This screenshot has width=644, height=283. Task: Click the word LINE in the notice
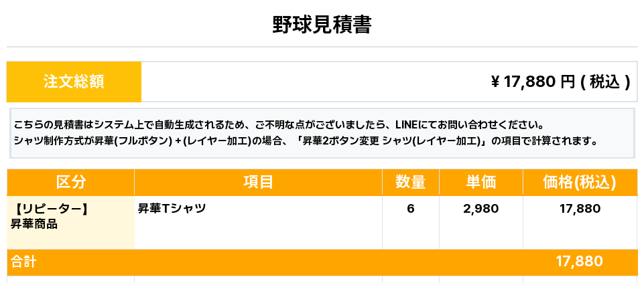click(406, 125)
